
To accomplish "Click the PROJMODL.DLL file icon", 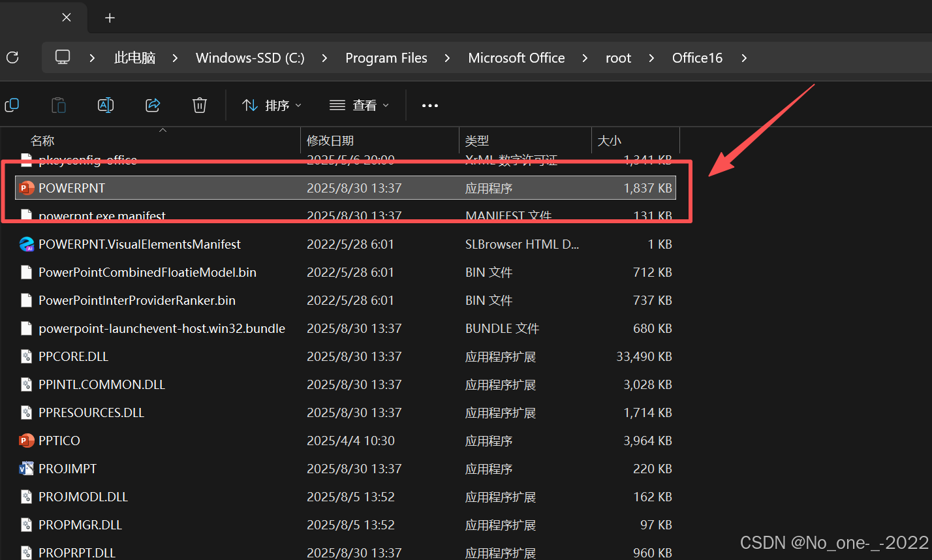I will 27,497.
